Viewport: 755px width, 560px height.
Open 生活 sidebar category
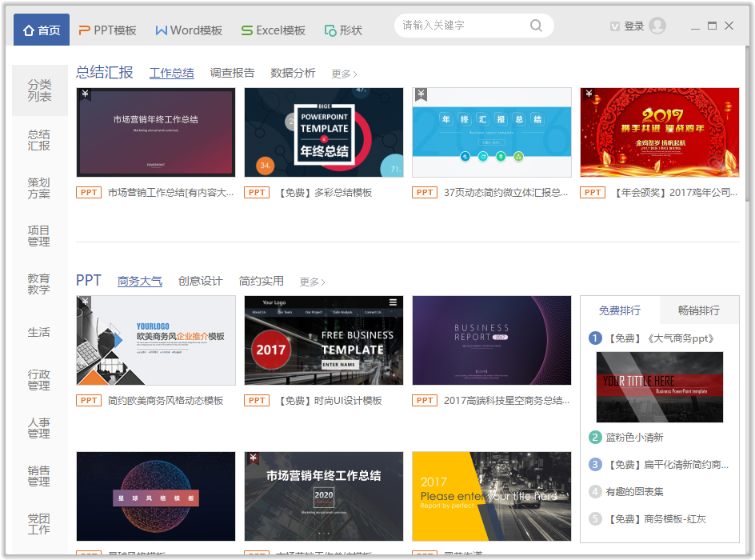[39, 332]
